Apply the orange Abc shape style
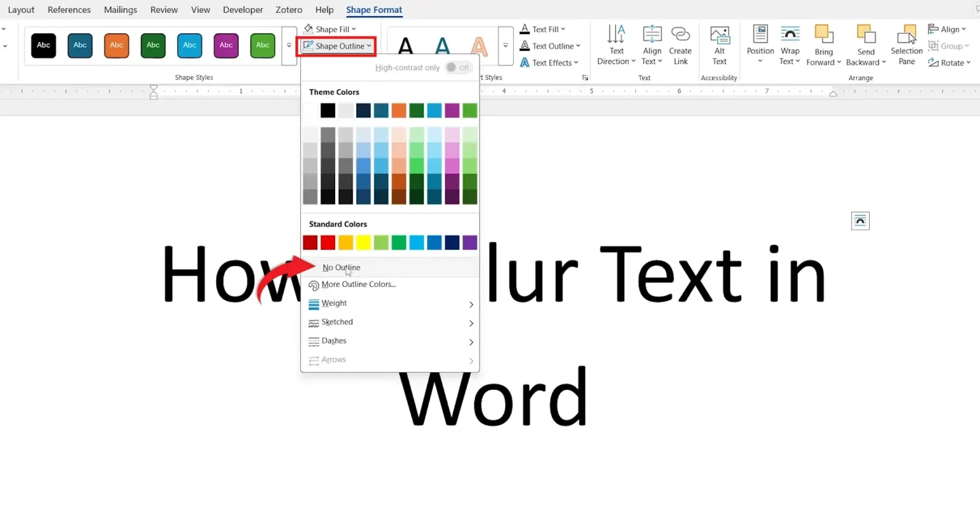The width and height of the screenshot is (980, 529). 116,45
